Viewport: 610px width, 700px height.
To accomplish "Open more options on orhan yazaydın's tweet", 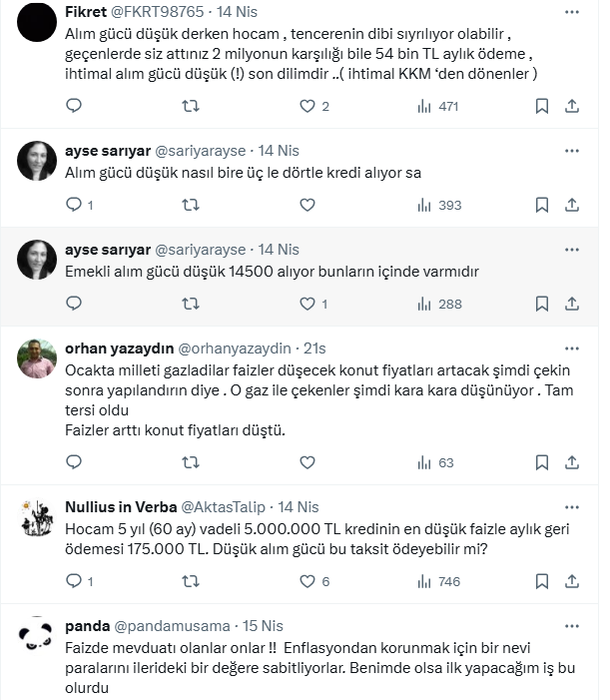I will pyautogui.click(x=572, y=348).
